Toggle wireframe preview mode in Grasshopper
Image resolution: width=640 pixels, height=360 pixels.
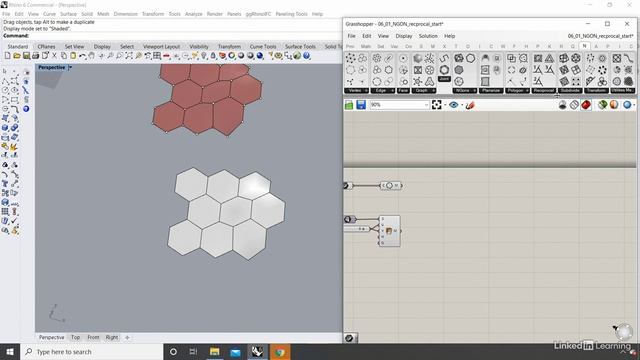pyautogui.click(x=574, y=105)
